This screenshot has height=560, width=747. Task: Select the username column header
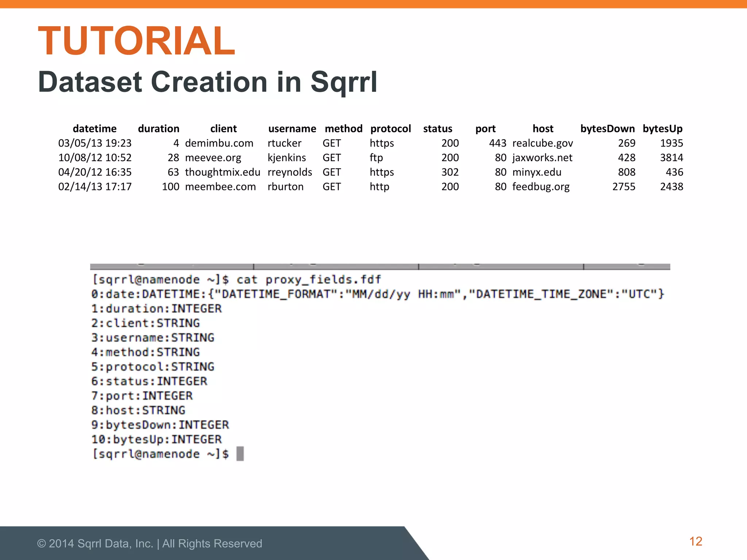tap(292, 129)
